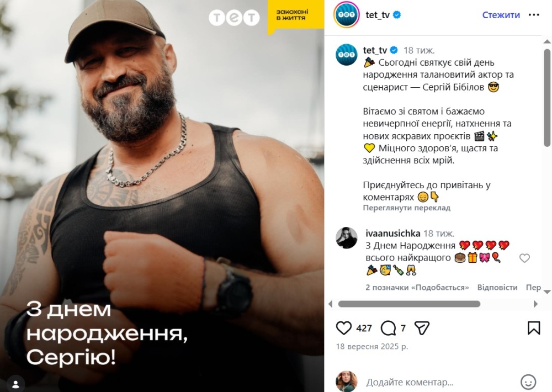552x392 pixels.
Task: View the 2 likes on the comment
Action: point(417,288)
